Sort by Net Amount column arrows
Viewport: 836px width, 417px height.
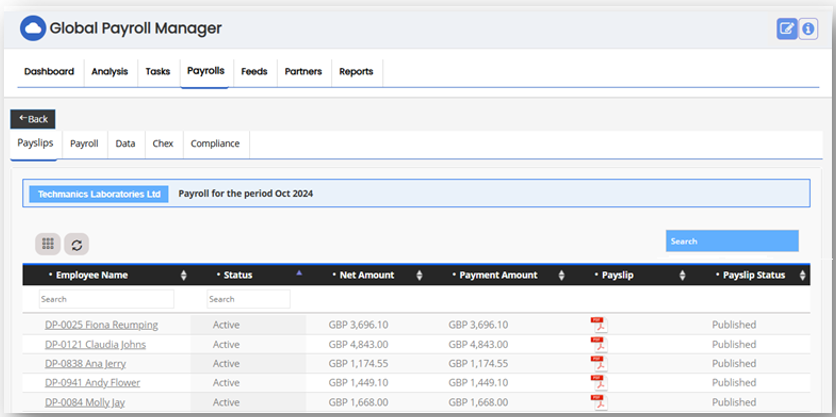[420, 275]
